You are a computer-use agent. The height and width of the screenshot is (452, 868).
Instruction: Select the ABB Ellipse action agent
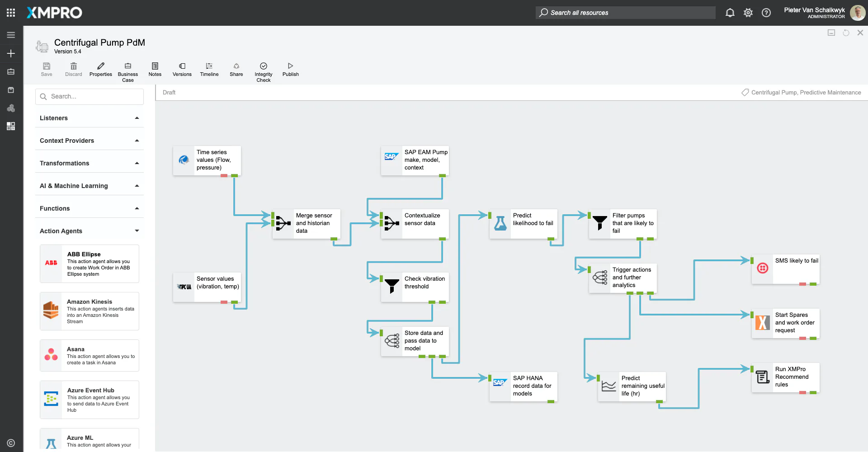click(90, 264)
